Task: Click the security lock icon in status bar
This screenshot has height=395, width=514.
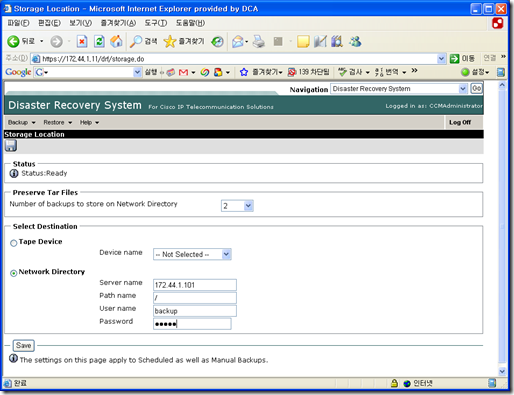Action: (394, 383)
